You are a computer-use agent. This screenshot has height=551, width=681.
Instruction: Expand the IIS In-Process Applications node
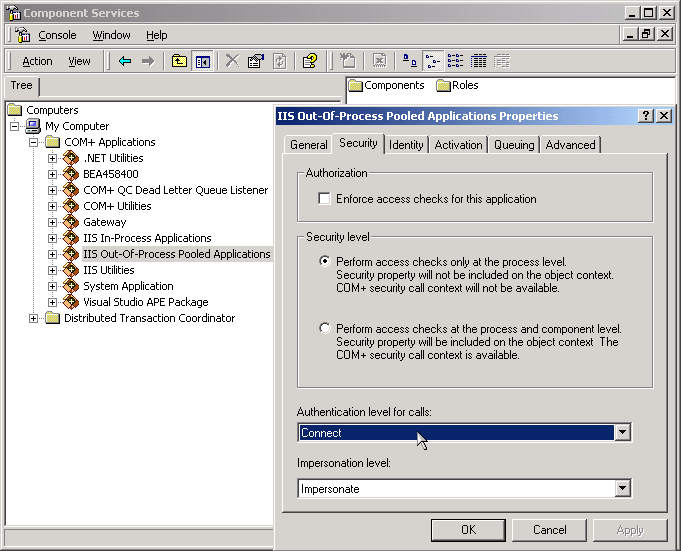click(52, 238)
